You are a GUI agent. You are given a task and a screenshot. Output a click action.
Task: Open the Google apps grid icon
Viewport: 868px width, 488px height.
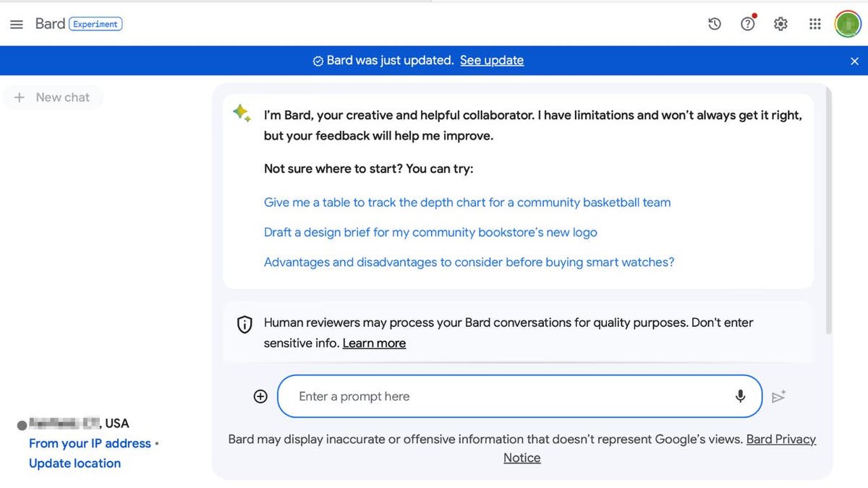click(x=815, y=24)
